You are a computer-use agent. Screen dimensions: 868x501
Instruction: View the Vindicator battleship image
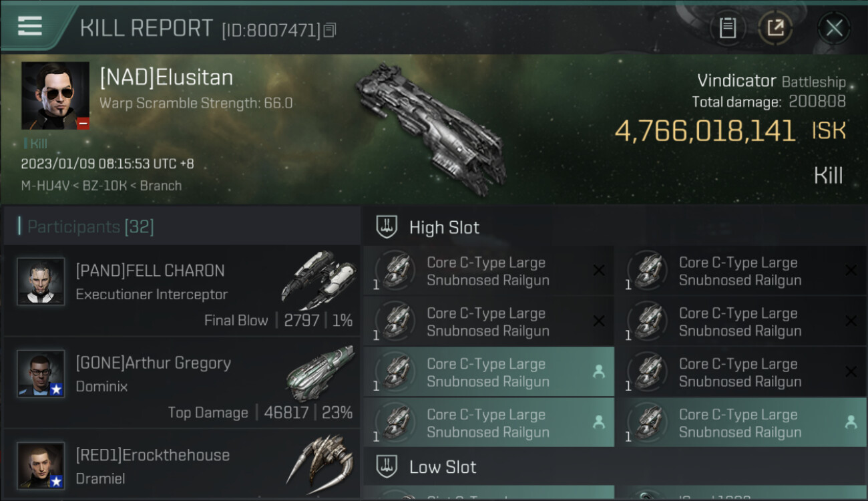pos(431,127)
